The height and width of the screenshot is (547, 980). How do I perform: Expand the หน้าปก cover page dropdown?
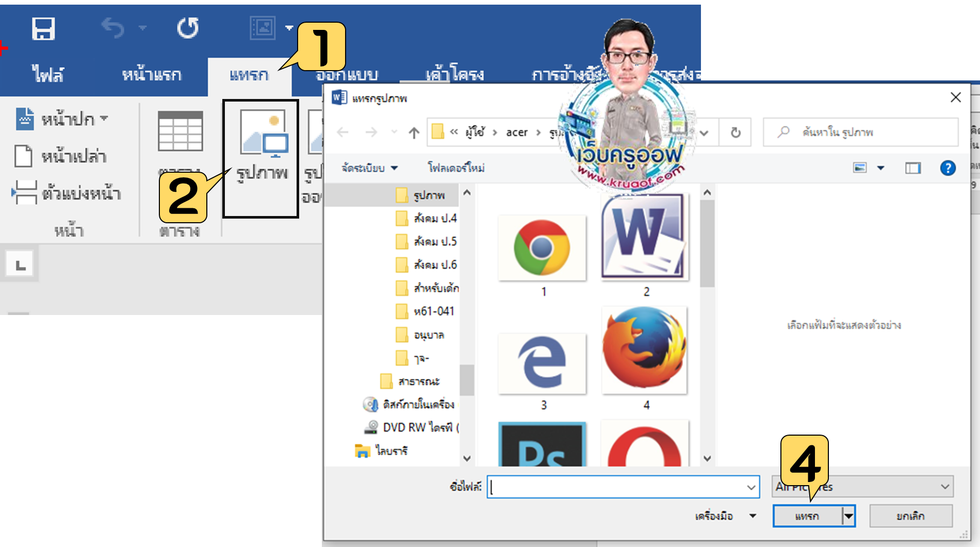pyautogui.click(x=104, y=119)
